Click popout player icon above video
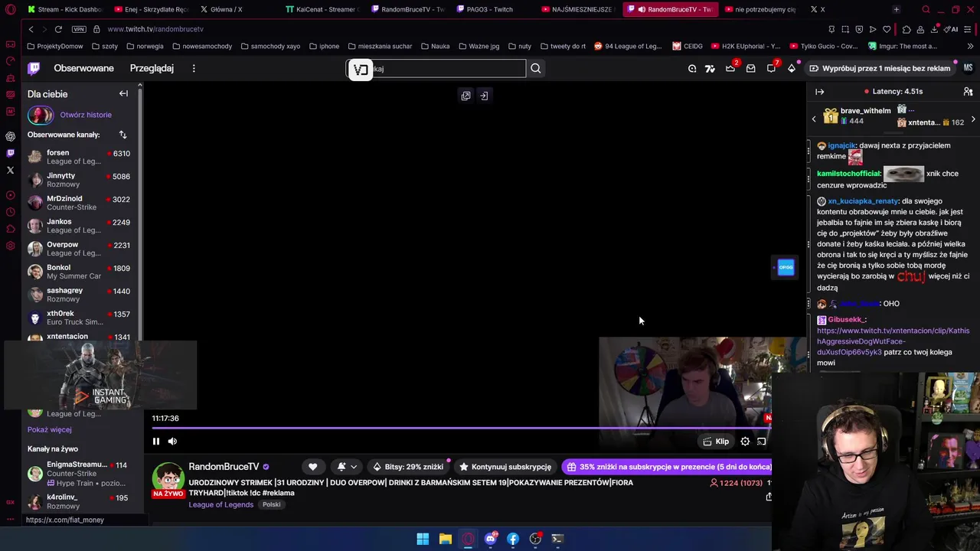The height and width of the screenshot is (551, 980). [x=465, y=96]
